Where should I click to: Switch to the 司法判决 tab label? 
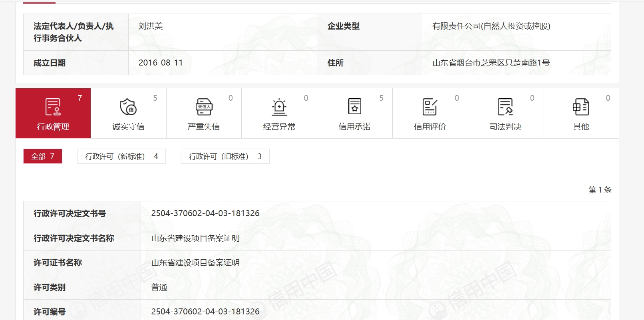tap(505, 127)
